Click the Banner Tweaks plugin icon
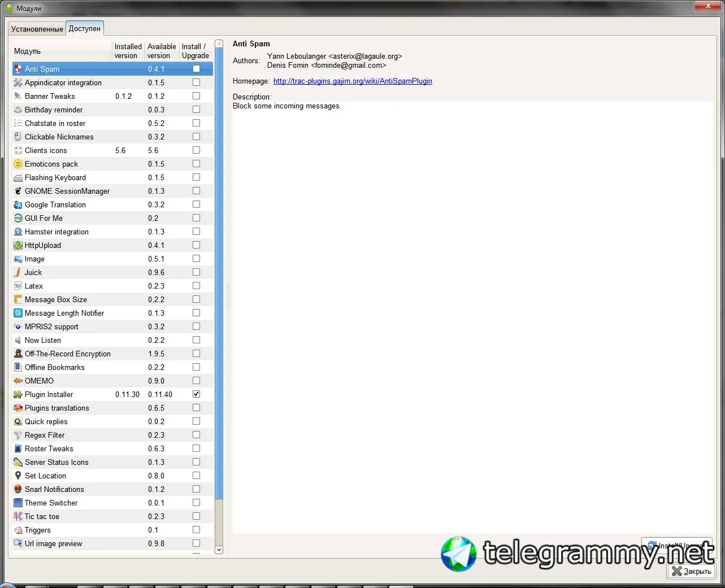Screen dimensions: 725x588 coord(18,96)
